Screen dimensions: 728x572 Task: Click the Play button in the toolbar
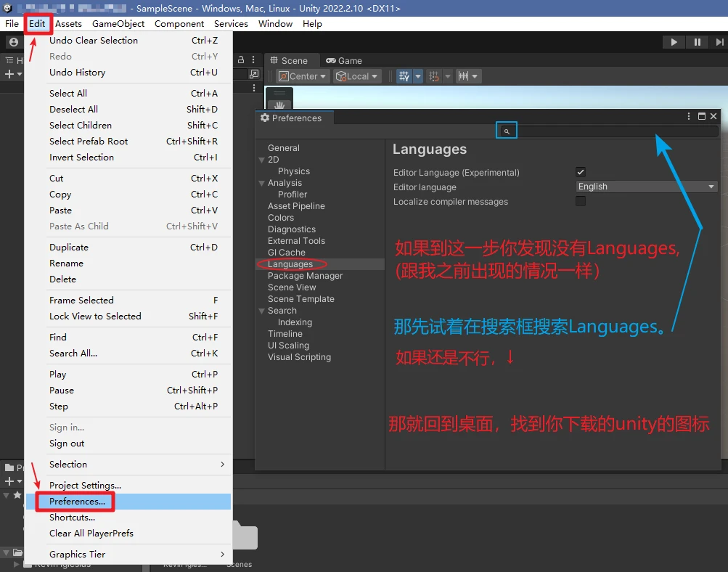click(x=674, y=42)
